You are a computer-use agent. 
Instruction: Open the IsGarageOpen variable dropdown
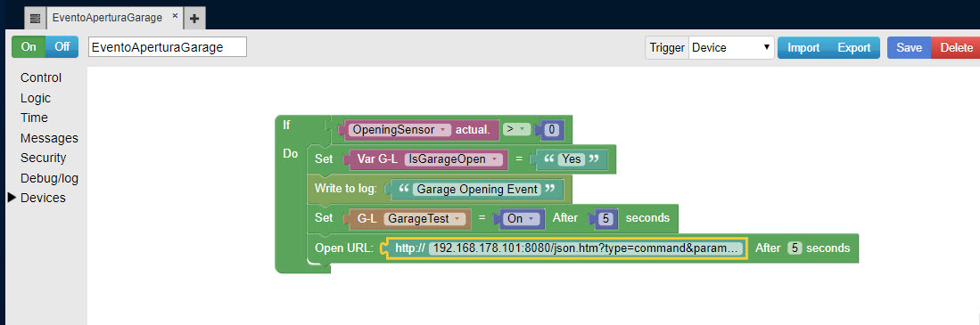(453, 159)
